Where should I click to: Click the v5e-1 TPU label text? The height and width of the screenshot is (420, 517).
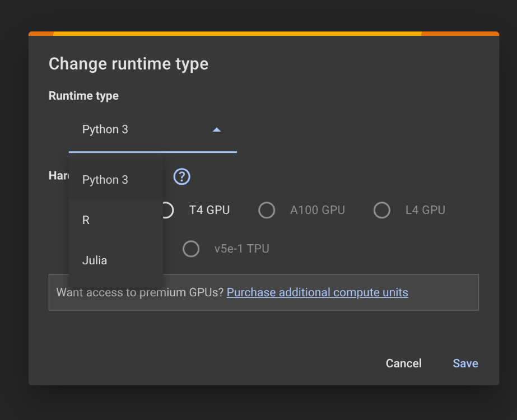(x=241, y=249)
